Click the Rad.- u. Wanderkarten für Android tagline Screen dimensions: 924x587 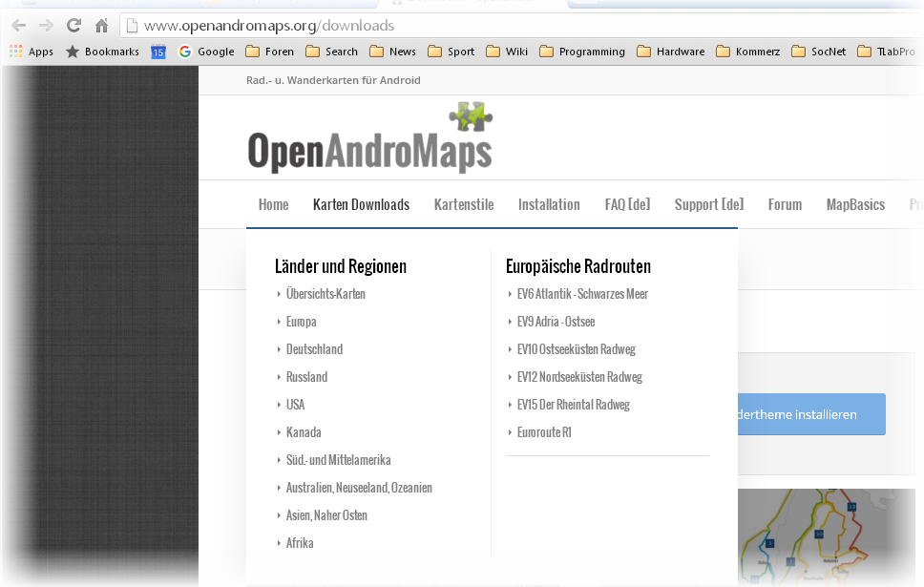tap(333, 80)
